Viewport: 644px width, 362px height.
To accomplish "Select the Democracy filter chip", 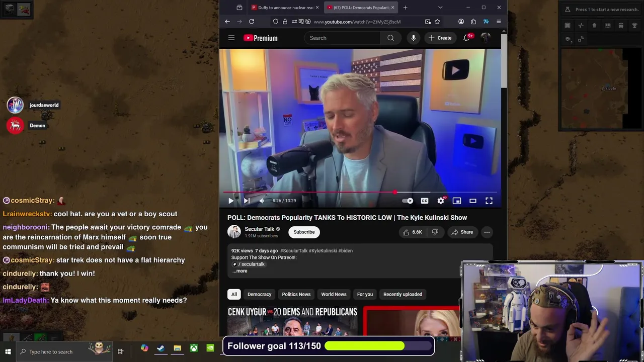I will click(260, 294).
